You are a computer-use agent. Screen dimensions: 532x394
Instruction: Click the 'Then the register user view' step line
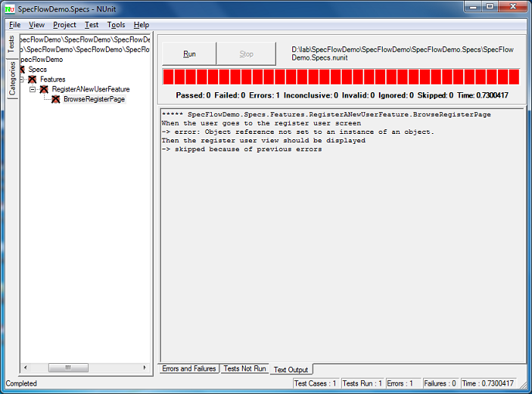pyautogui.click(x=264, y=140)
